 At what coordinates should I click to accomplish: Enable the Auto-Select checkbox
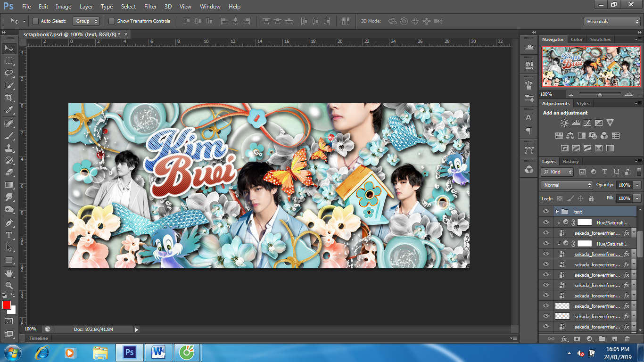pos(35,21)
